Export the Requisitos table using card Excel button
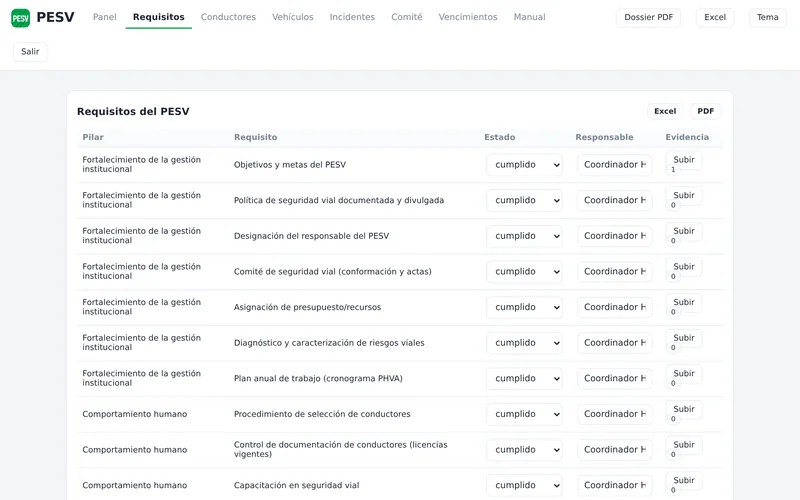Image resolution: width=800 pixels, height=500 pixels. pos(665,111)
